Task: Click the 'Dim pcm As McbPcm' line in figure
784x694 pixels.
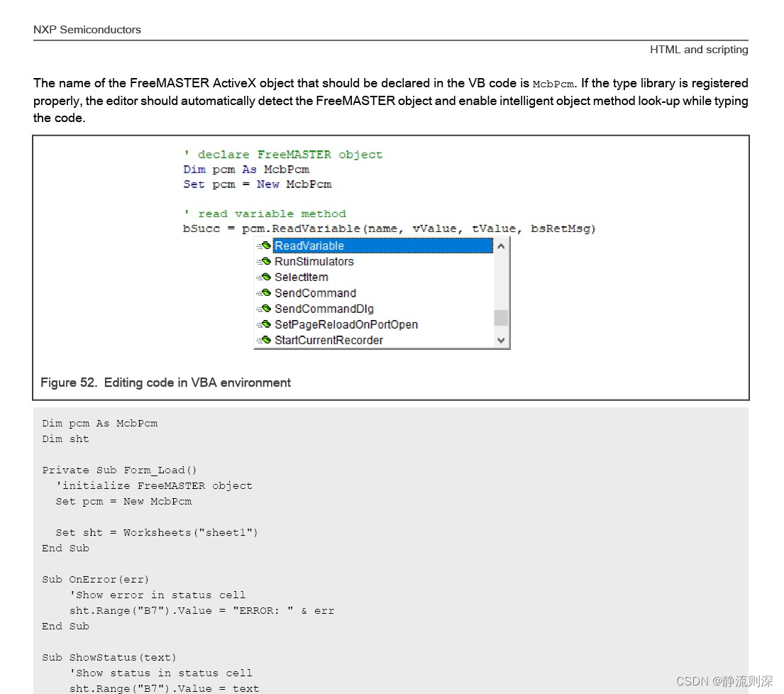Action: tap(246, 170)
